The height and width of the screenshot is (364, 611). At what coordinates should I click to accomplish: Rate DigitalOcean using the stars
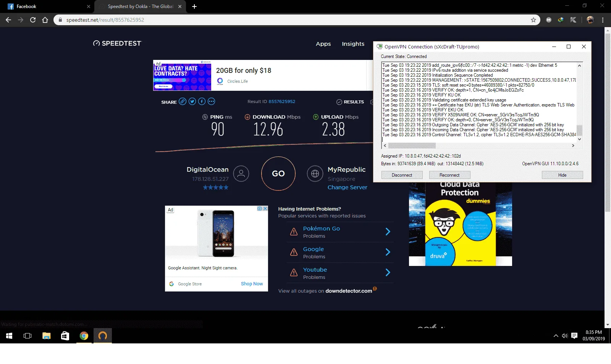[215, 187]
